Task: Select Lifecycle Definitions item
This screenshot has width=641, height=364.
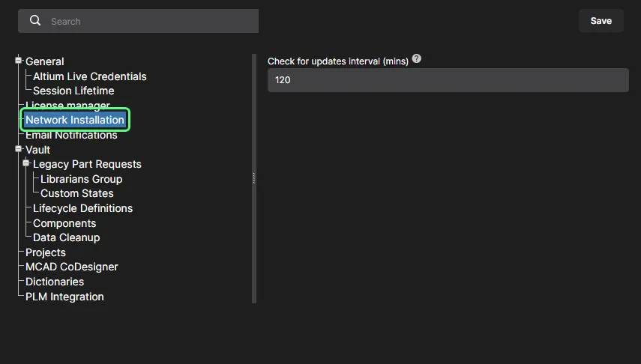Action: 82,208
